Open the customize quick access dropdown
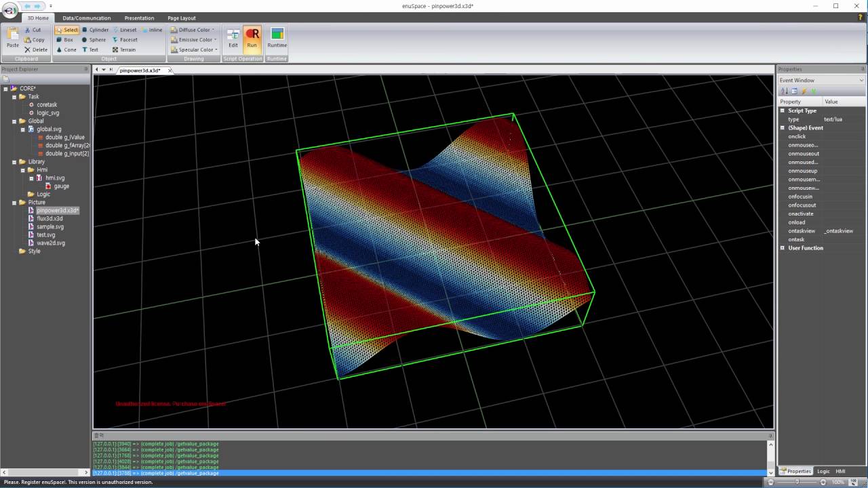The height and width of the screenshot is (488, 868). 51,6
